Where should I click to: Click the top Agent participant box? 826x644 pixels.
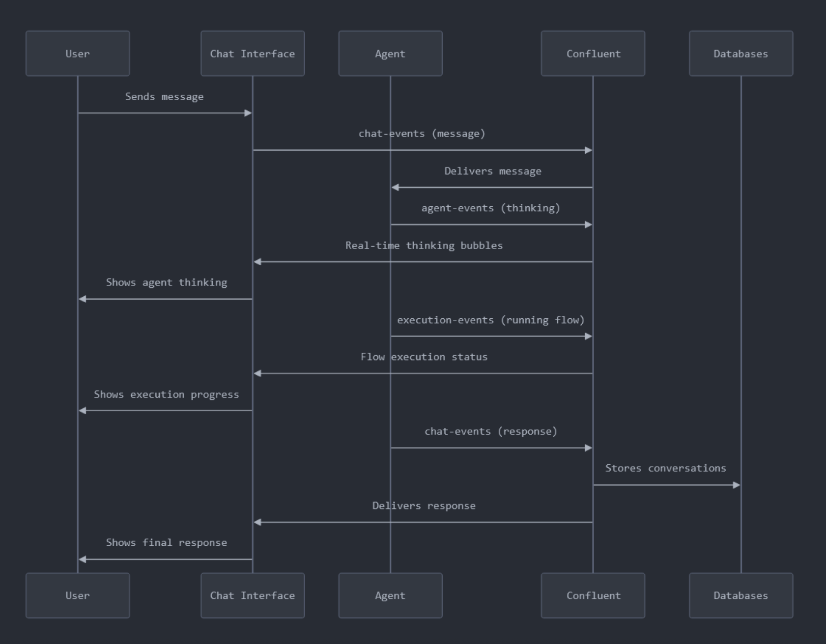(390, 54)
